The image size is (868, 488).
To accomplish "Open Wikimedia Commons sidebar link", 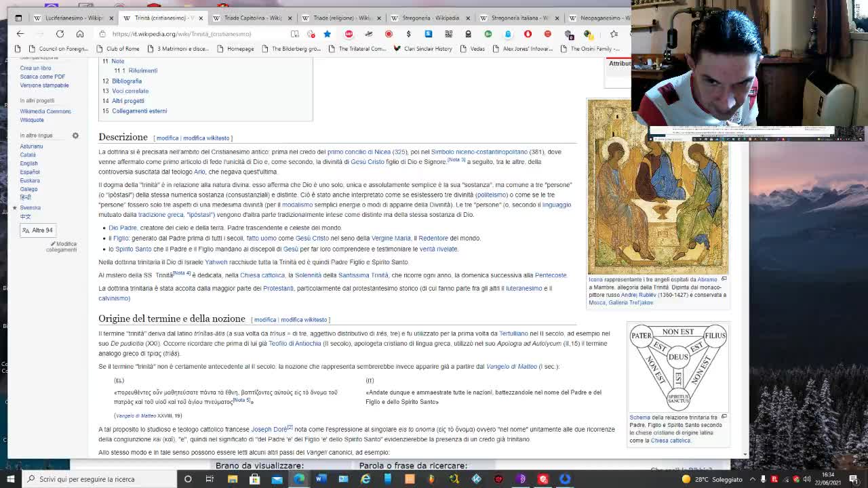I will 45,111.
